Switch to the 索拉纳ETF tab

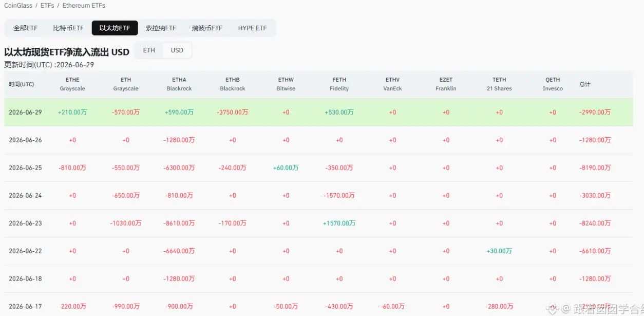[x=161, y=28]
